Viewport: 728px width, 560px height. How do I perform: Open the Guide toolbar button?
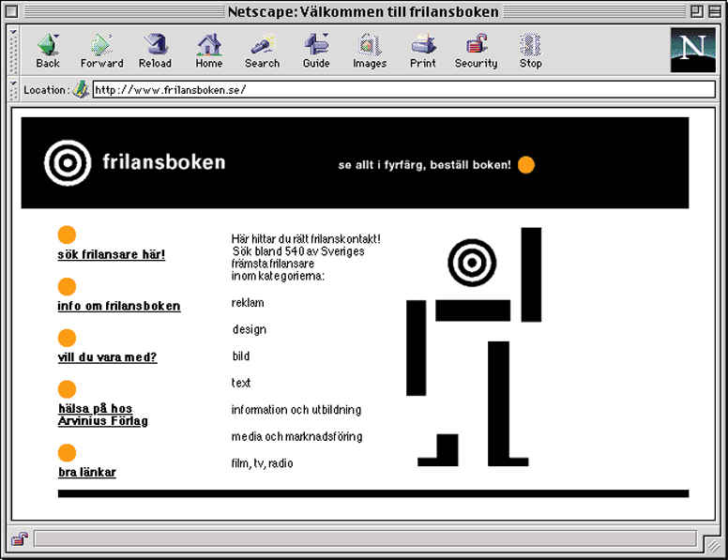tap(316, 51)
